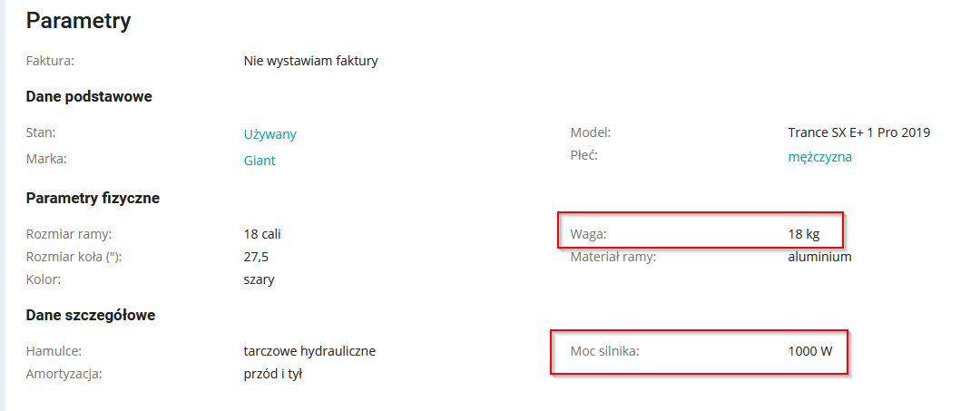Click the color value "szary"
Image resolution: width=980 pixels, height=411 pixels.
259,279
